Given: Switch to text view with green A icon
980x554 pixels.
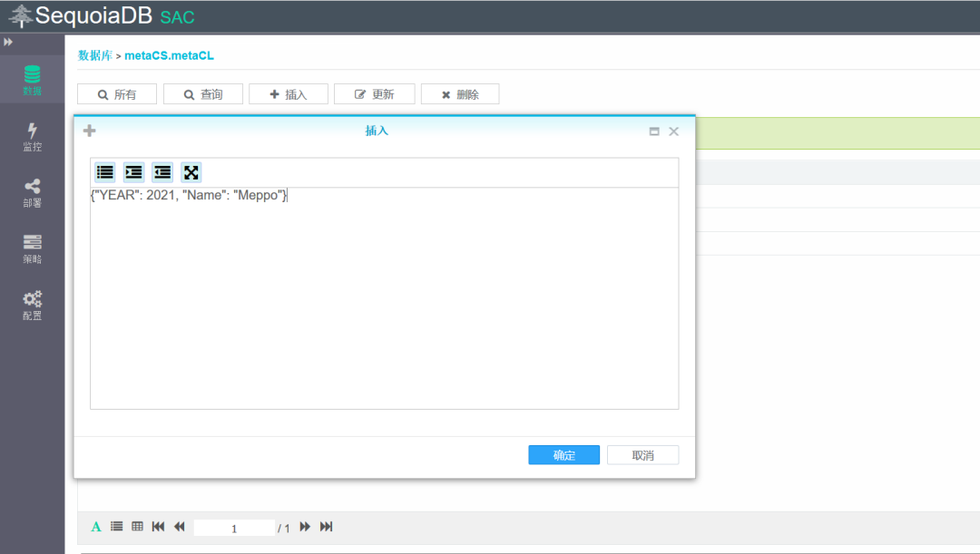Looking at the screenshot, I should click(x=96, y=527).
